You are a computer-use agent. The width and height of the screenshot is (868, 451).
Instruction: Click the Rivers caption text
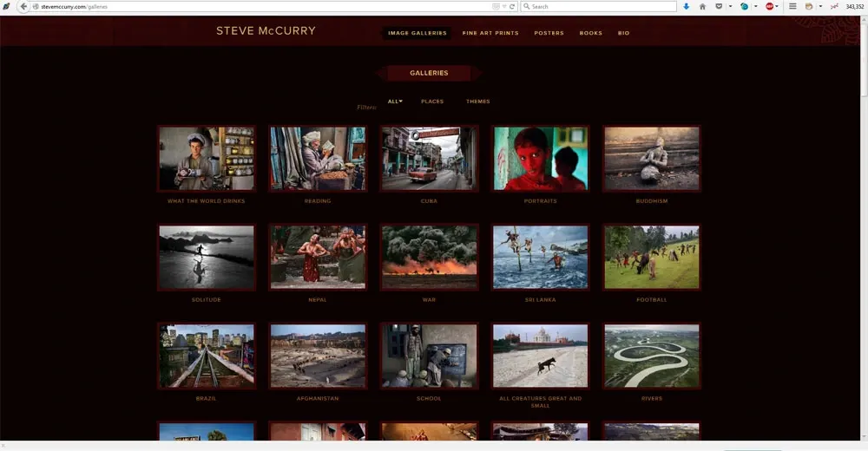click(652, 398)
